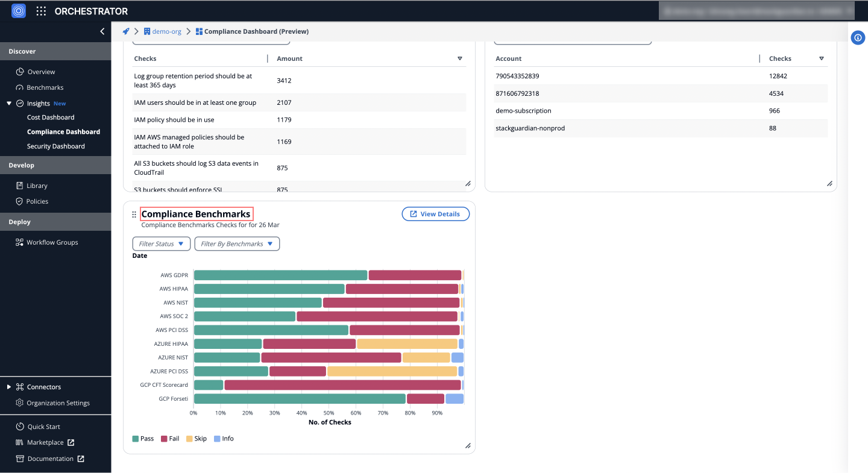Collapse the sidebar using the chevron icon
Image resolution: width=868 pixels, height=473 pixels.
[102, 31]
